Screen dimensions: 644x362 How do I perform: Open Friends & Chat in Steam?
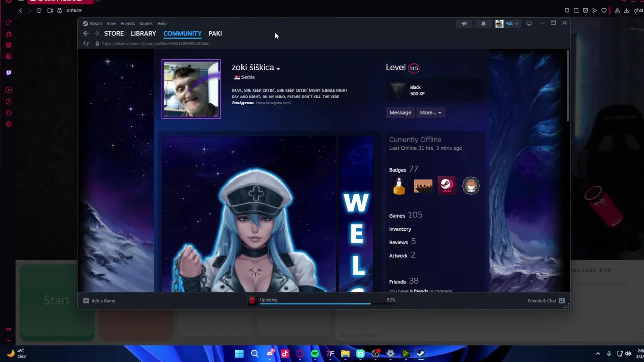546,301
